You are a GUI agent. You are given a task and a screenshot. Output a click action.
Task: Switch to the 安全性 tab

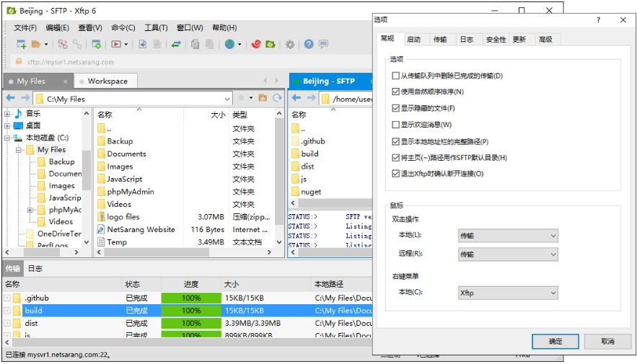(x=496, y=40)
